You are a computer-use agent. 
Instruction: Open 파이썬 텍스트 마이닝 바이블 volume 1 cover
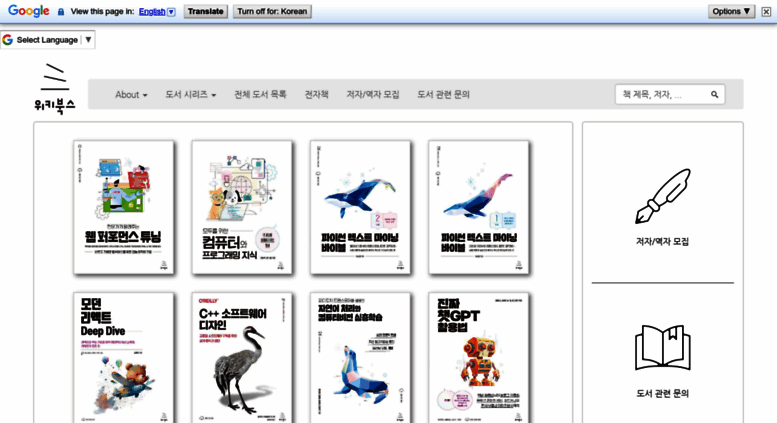click(x=479, y=207)
